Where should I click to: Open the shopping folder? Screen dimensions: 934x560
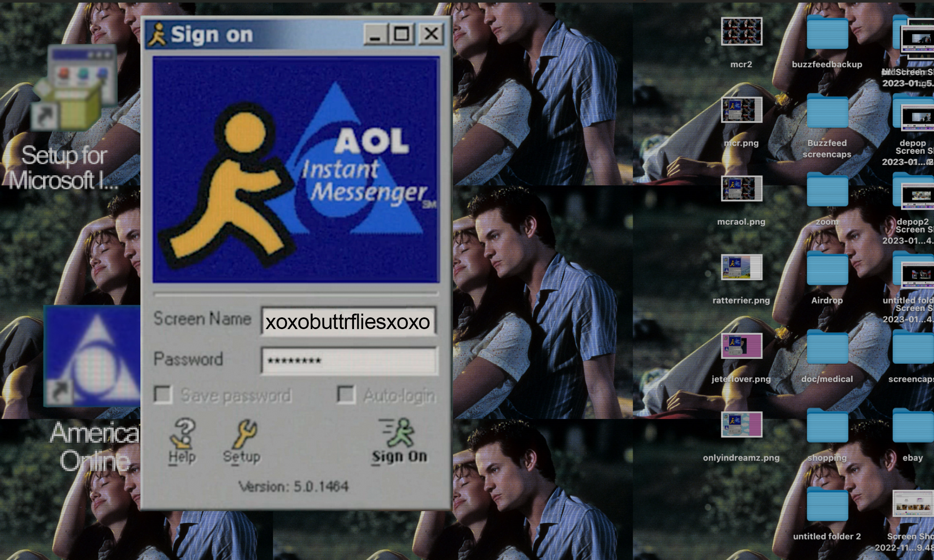827,426
